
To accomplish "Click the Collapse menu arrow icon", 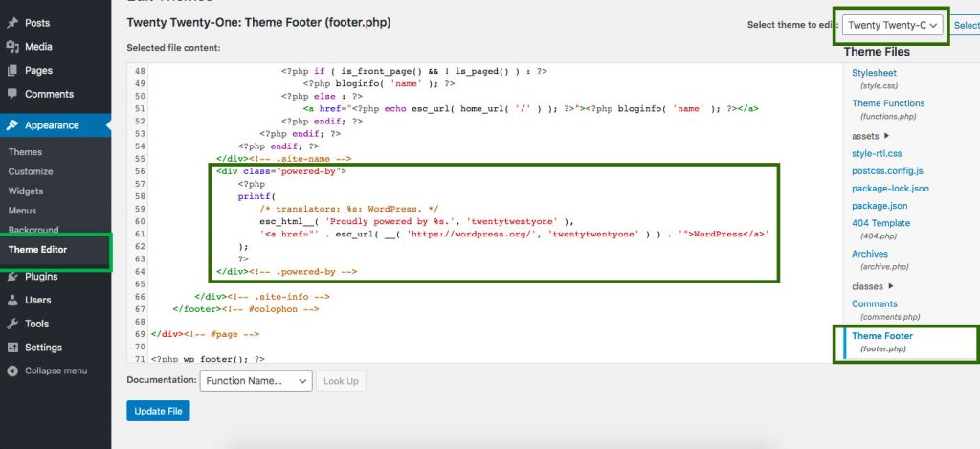I will (x=12, y=370).
